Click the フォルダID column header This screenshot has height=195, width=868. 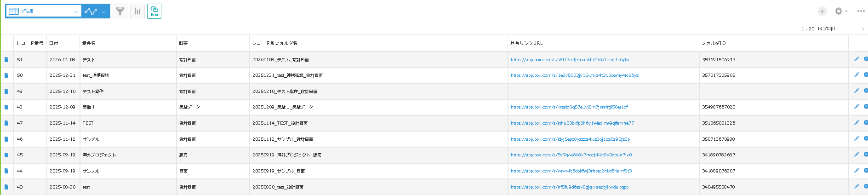tap(713, 43)
